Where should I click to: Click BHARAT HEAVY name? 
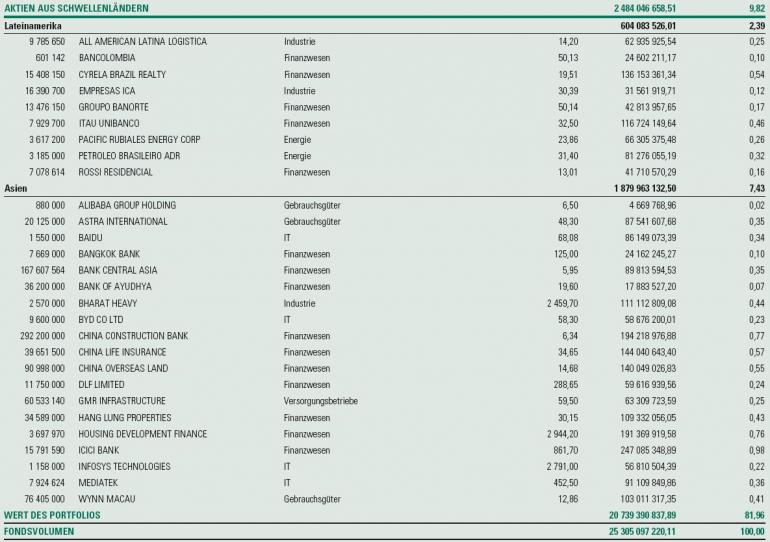[108, 303]
